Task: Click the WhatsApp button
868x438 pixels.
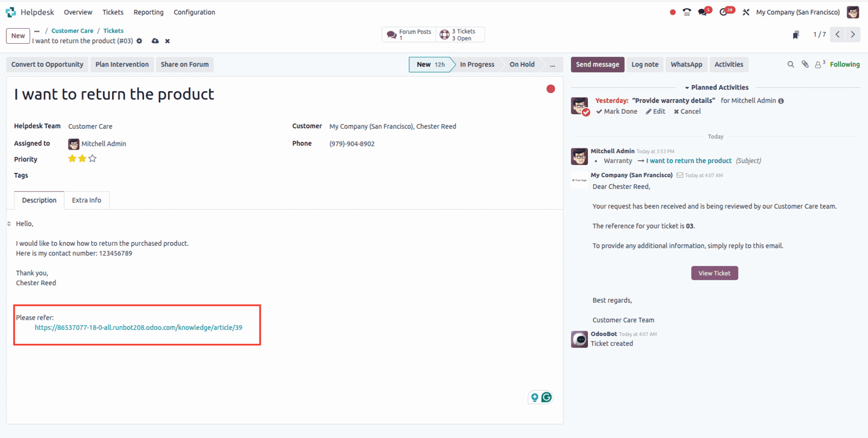Action: [686, 64]
